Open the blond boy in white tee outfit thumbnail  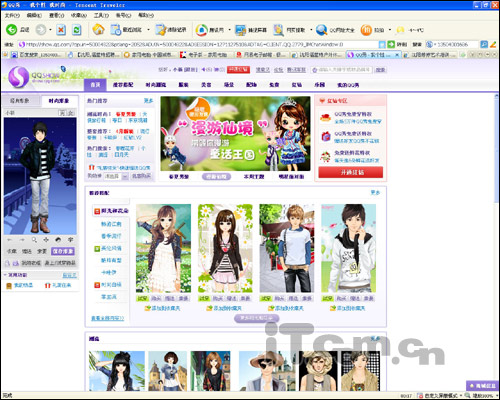pos(287,248)
